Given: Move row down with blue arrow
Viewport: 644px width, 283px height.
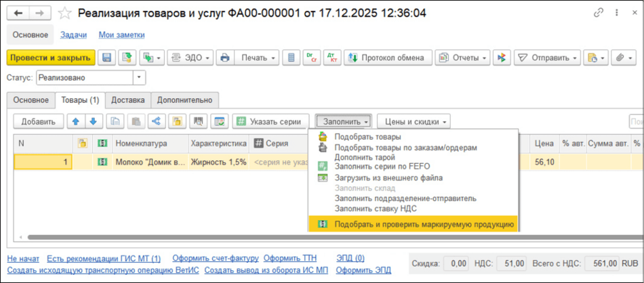Looking at the screenshot, I should click(94, 121).
